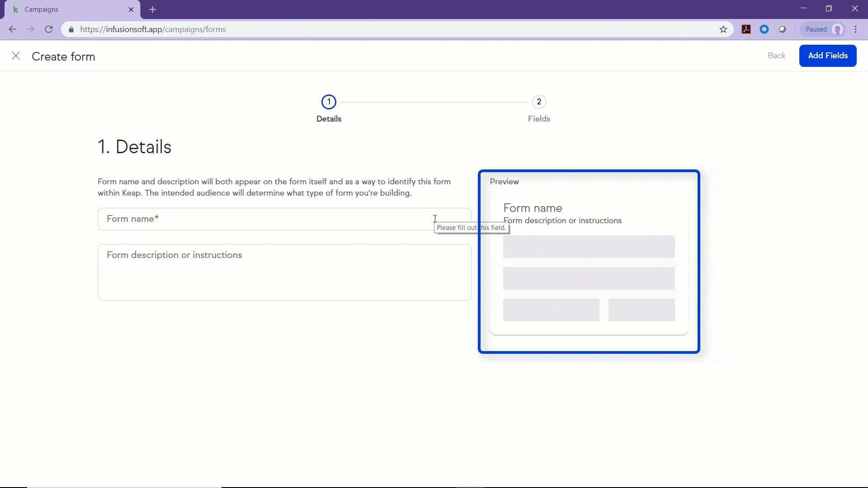Click the Paused profile button
The image size is (868, 488).
tap(823, 29)
